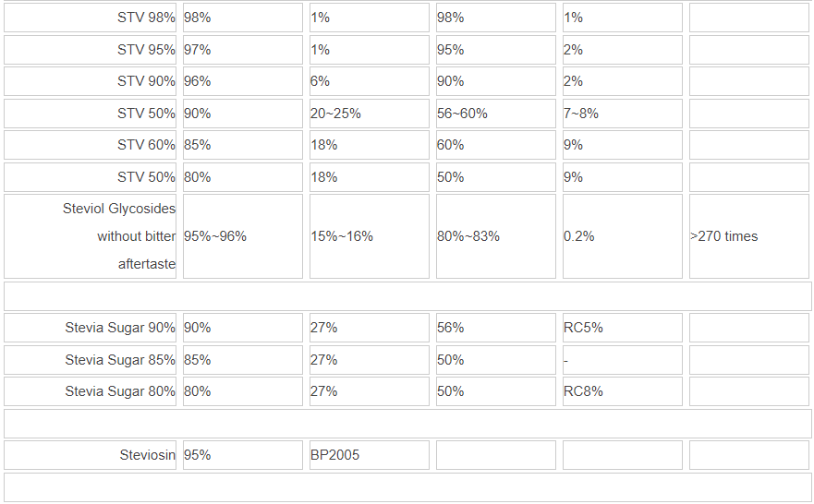Click the "Stevia Sugar 90%" row label
Viewport: 814px width, 504px height.
coord(120,328)
